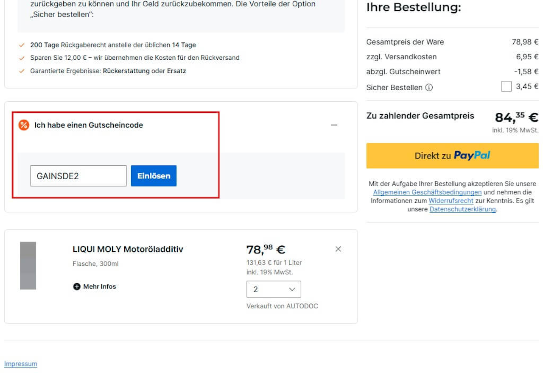Remove LIQUI MOLY item with X icon

click(x=338, y=249)
